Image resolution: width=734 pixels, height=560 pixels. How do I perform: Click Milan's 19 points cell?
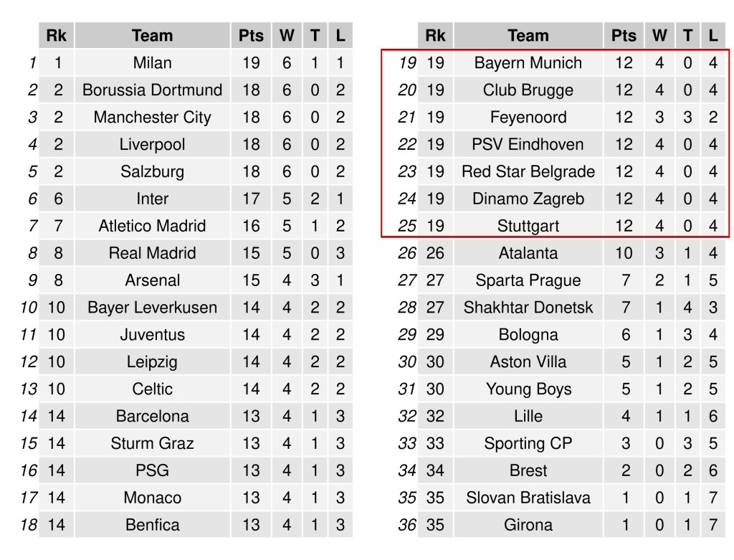pos(251,63)
